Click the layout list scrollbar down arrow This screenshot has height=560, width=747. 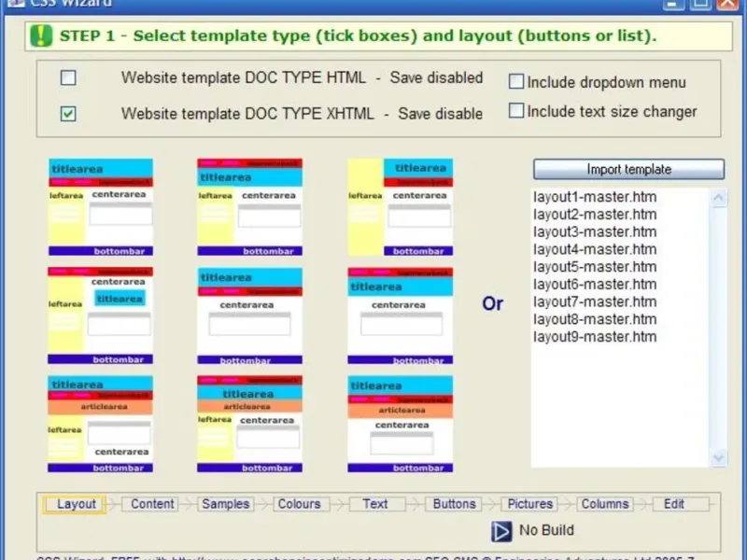(718, 458)
